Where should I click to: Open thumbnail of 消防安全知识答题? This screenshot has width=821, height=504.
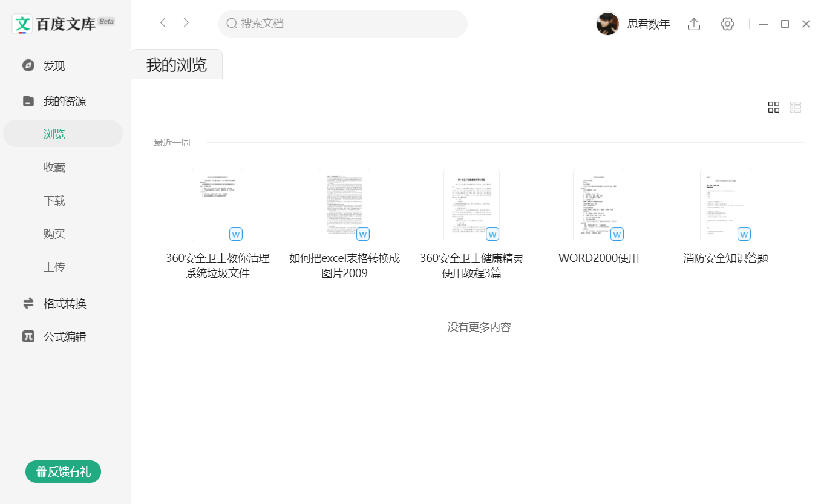tap(726, 205)
